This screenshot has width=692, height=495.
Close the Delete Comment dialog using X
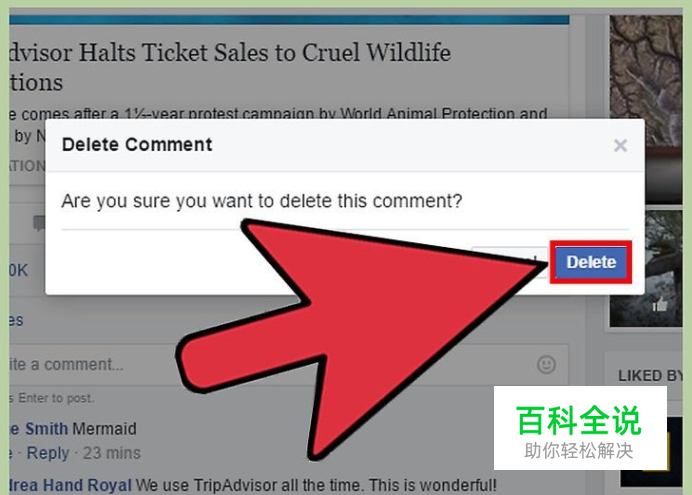click(x=620, y=145)
